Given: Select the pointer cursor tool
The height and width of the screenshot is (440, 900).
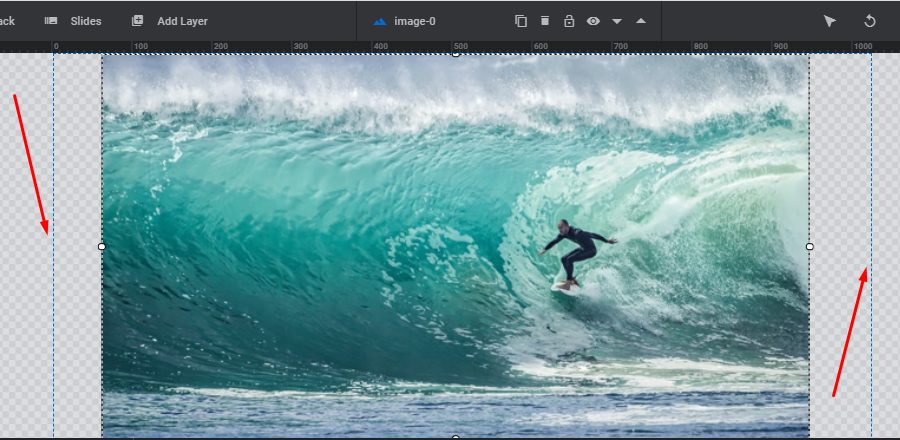Looking at the screenshot, I should pyautogui.click(x=829, y=21).
